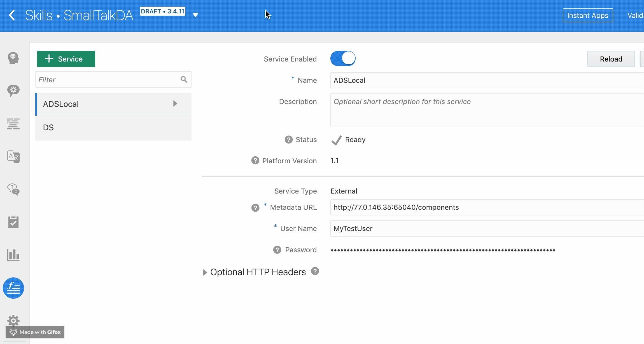The width and height of the screenshot is (644, 344).
Task: Open the Insights bar chart icon
Action: [13, 255]
